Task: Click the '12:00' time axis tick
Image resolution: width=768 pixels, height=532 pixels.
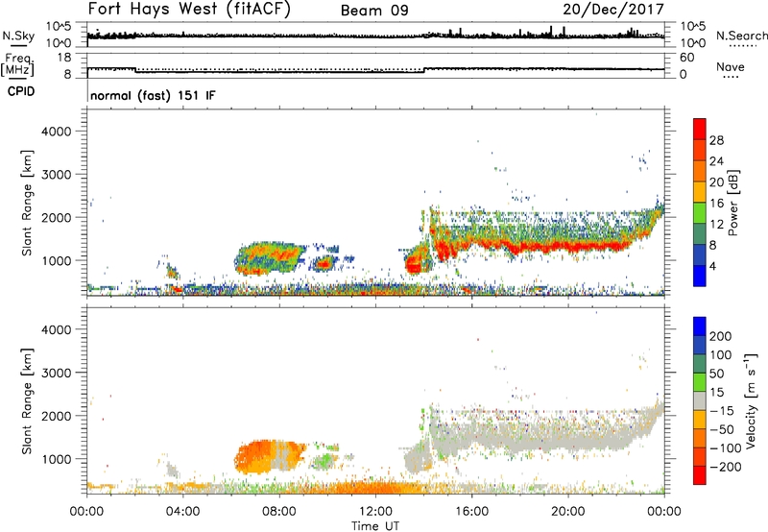Action: coord(375,512)
